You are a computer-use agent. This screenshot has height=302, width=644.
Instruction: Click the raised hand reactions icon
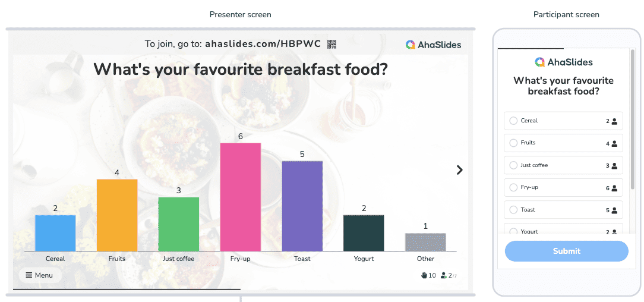[x=424, y=275]
